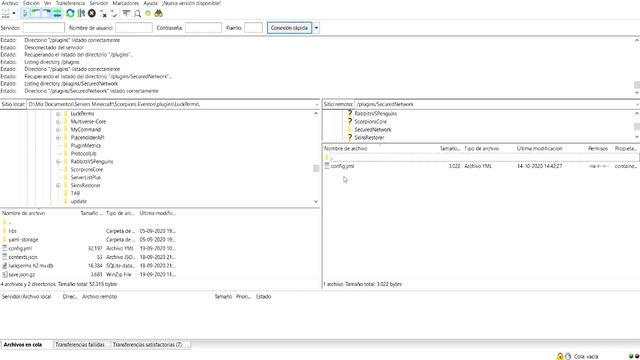Toggle the local directory tree display
This screenshot has height=360, width=640.
(x=36, y=13)
